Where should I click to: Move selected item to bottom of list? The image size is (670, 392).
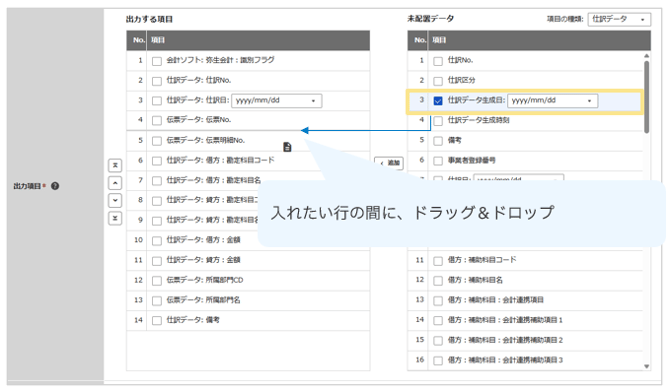click(x=115, y=218)
